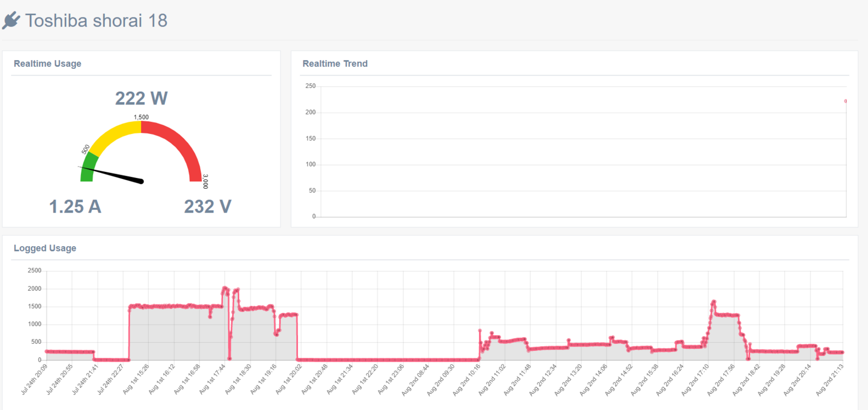Screen dimensions: 868x410
Task: Click the Aug 1st 15:26 time label
Action: [x=136, y=379]
